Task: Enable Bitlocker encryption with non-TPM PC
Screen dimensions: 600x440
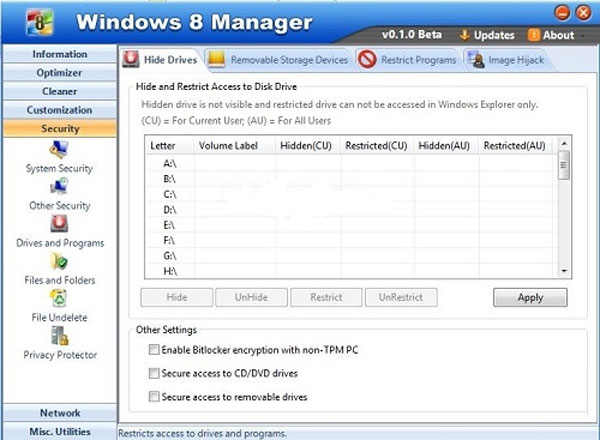Action: 154,350
